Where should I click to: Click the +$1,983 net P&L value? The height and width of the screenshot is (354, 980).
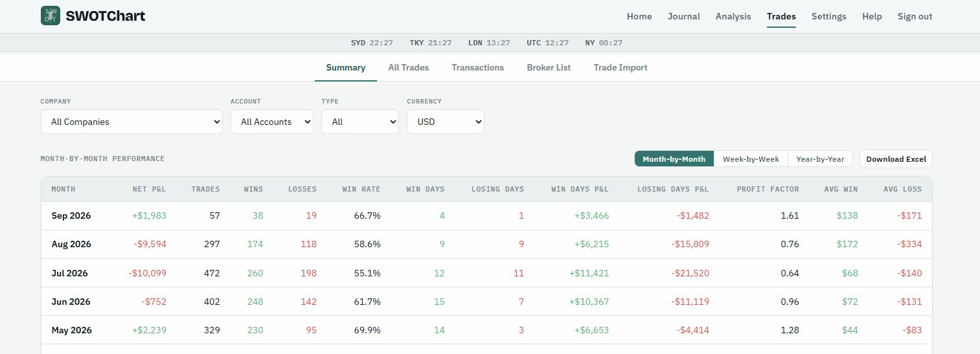pyautogui.click(x=149, y=216)
